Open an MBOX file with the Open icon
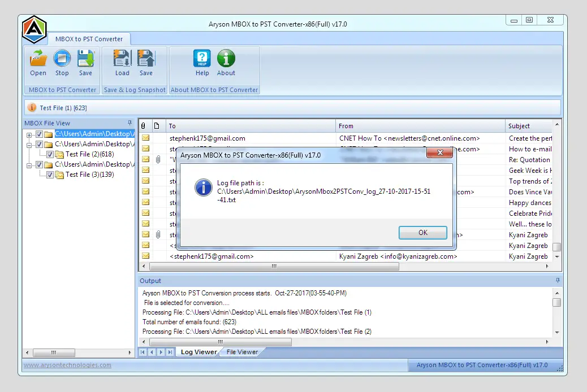The width and height of the screenshot is (587, 392). point(38,58)
